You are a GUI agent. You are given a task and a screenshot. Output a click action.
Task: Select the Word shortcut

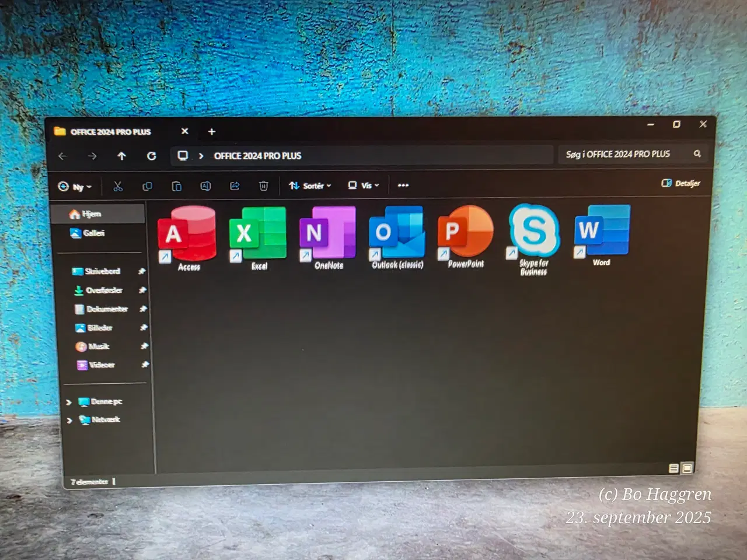pyautogui.click(x=602, y=235)
